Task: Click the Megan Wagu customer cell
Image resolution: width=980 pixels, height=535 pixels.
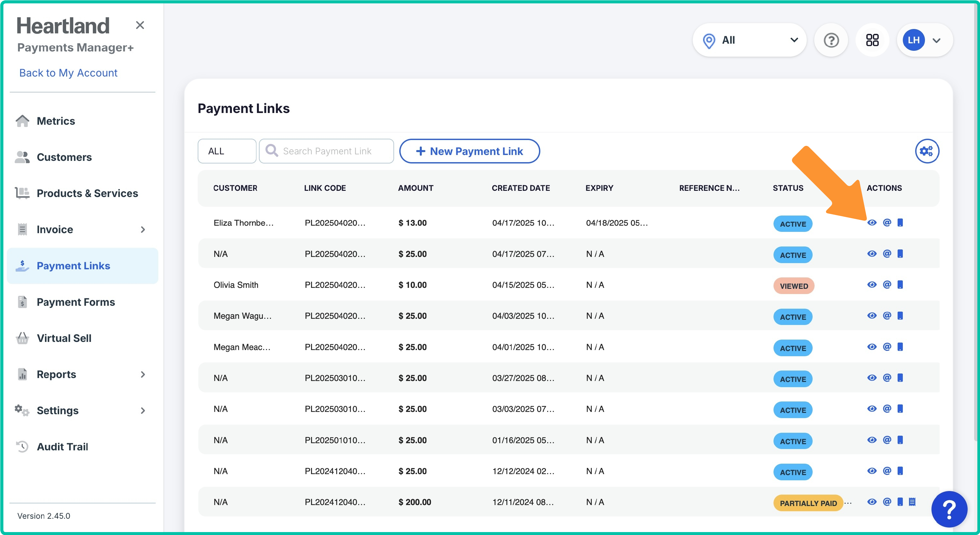Action: pos(242,316)
